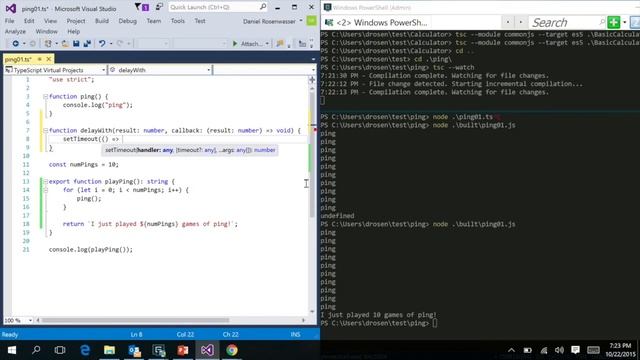Screen dimensions: 640x360
Task: Click the Visual Studio logo in title bar
Action: 11,8
